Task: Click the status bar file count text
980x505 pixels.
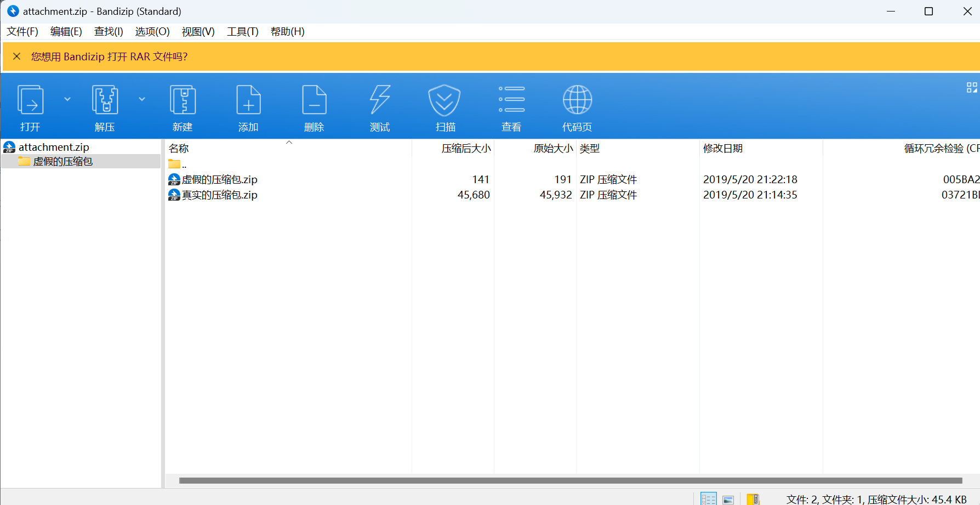Action: 876,499
